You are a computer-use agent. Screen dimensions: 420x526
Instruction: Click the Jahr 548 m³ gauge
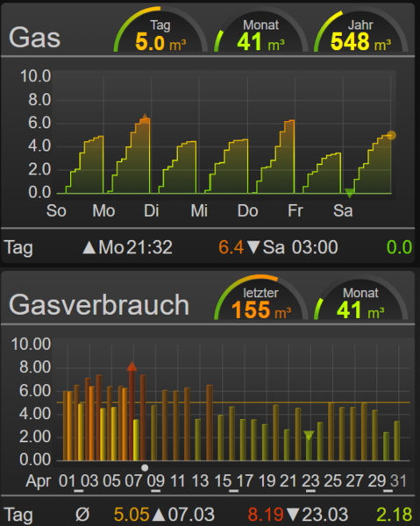[x=360, y=31]
